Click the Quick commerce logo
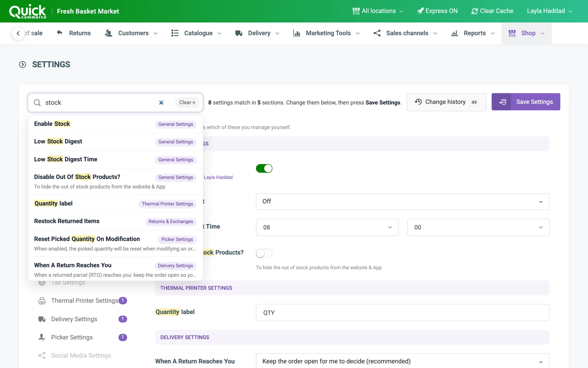Image resolution: width=588 pixels, height=368 pixels. [28, 12]
